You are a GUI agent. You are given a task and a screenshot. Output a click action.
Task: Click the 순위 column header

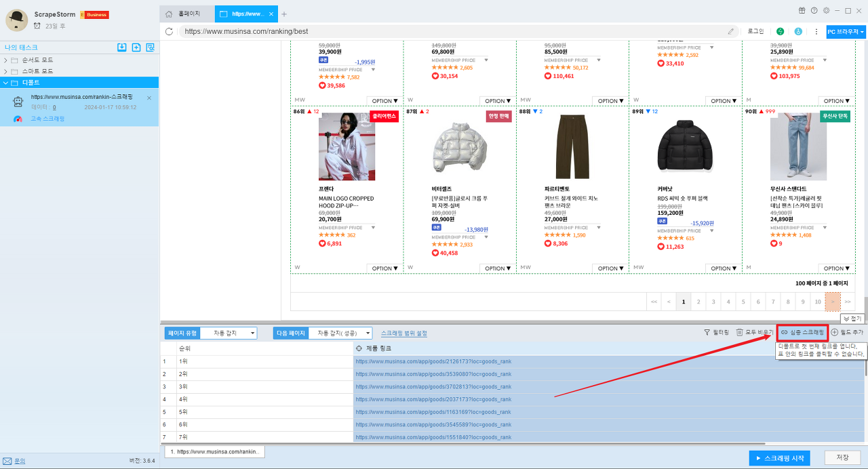pyautogui.click(x=264, y=348)
